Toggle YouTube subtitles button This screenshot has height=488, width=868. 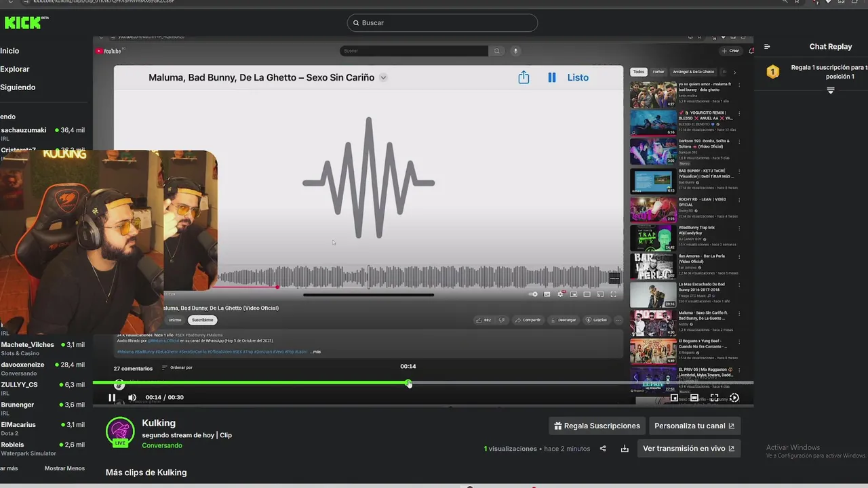pyautogui.click(x=547, y=294)
